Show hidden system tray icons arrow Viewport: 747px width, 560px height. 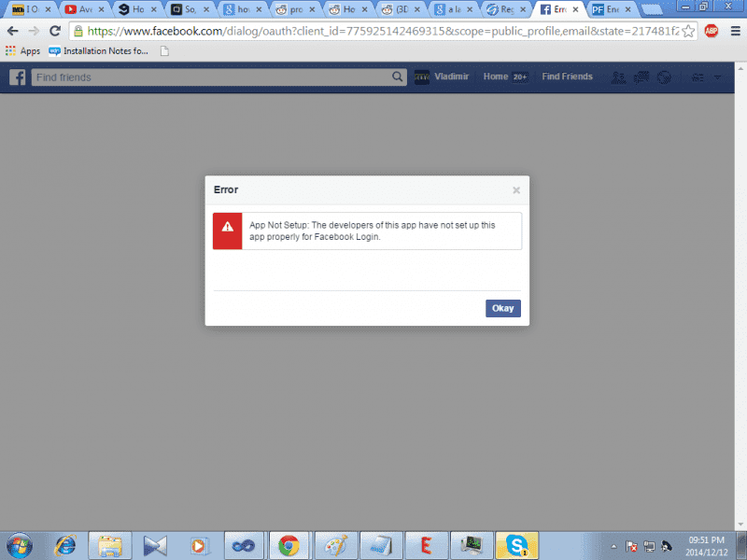[x=614, y=547]
